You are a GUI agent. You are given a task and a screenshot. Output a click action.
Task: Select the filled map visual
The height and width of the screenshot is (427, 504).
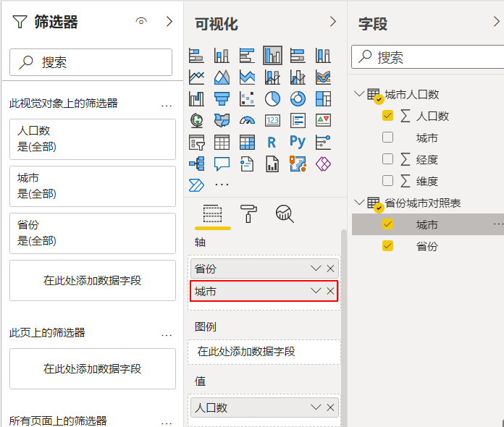222,120
